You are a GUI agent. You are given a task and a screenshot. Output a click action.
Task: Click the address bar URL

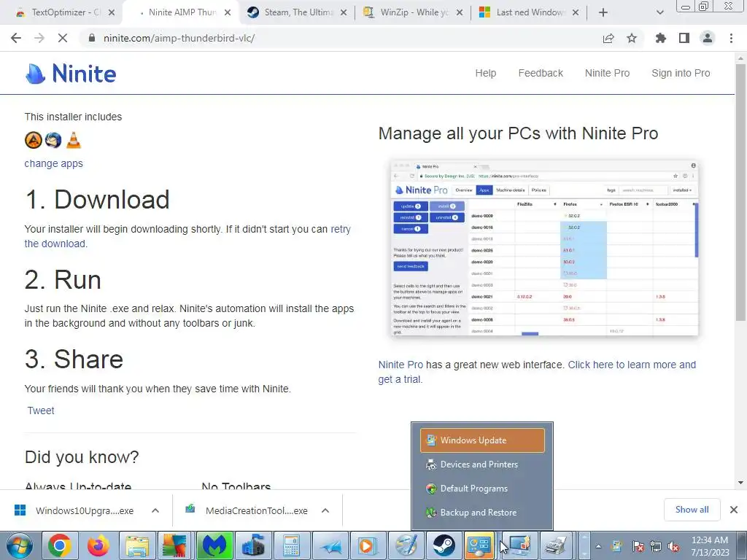pyautogui.click(x=179, y=38)
